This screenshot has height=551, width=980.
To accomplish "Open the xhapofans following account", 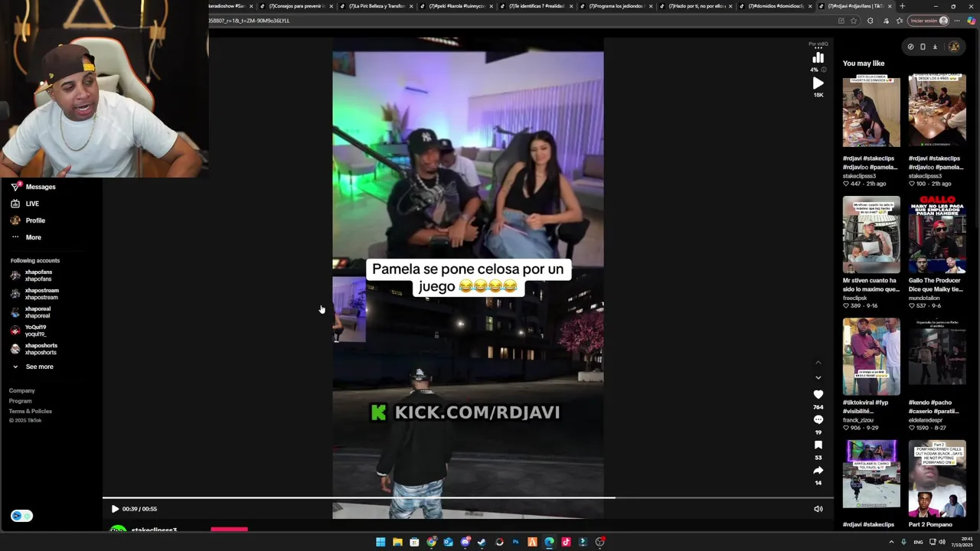I will [x=32, y=275].
